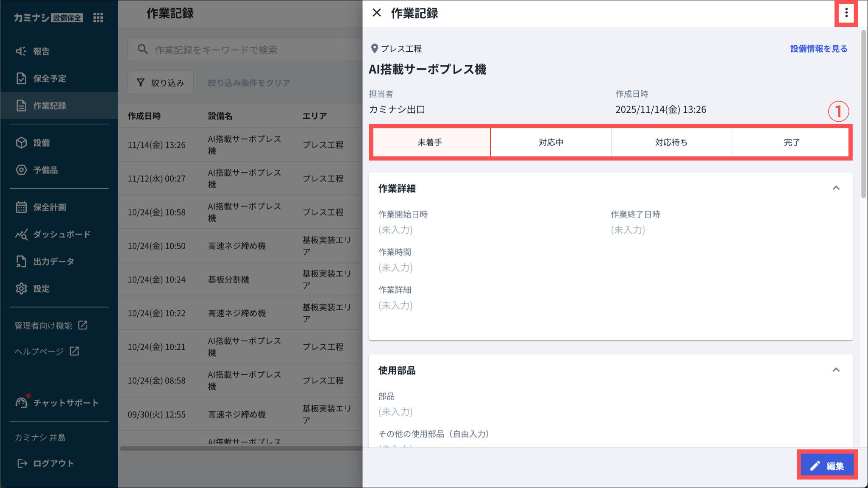This screenshot has width=868, height=488.
Task: Open the app launcher grid icon
Action: [98, 17]
